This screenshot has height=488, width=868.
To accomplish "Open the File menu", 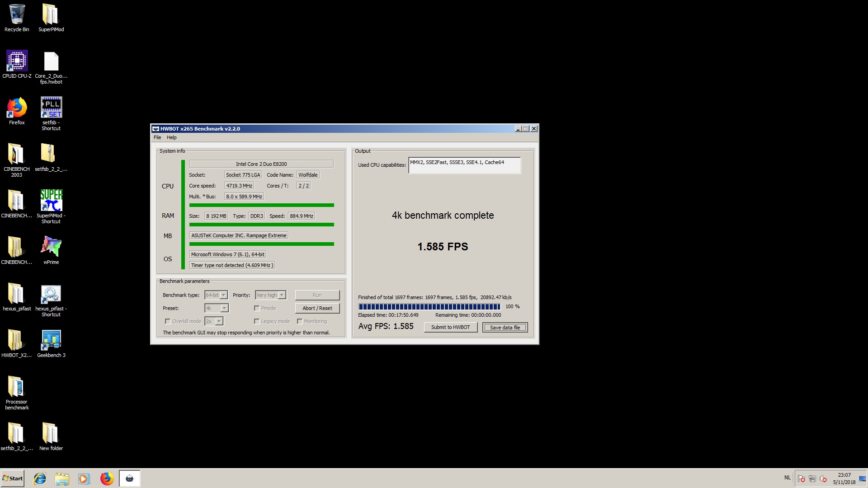I will (157, 138).
